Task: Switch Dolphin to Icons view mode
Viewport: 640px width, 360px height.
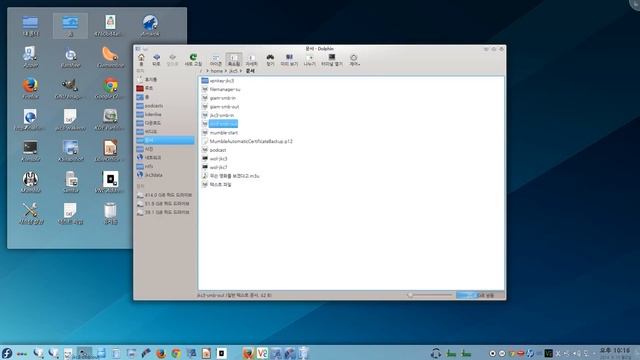Action: [x=216, y=60]
